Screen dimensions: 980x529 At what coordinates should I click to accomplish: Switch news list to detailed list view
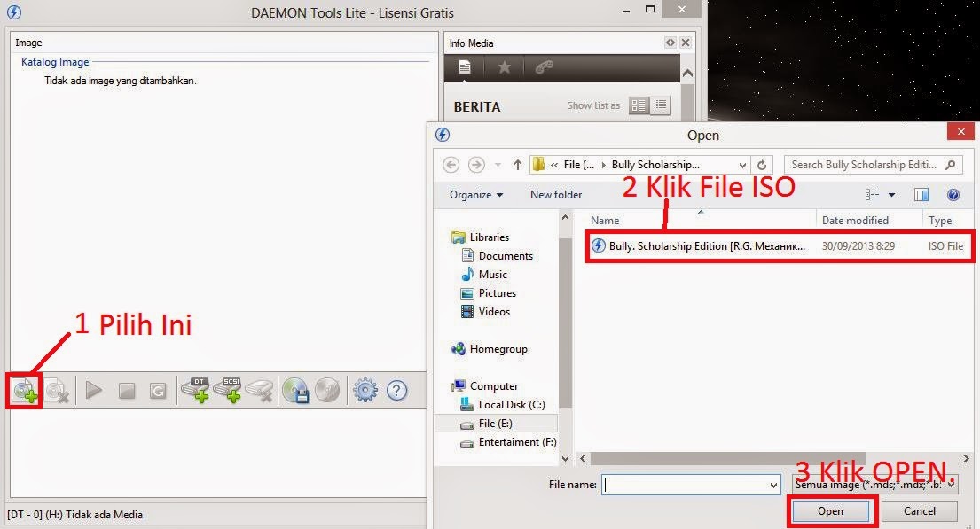[661, 105]
